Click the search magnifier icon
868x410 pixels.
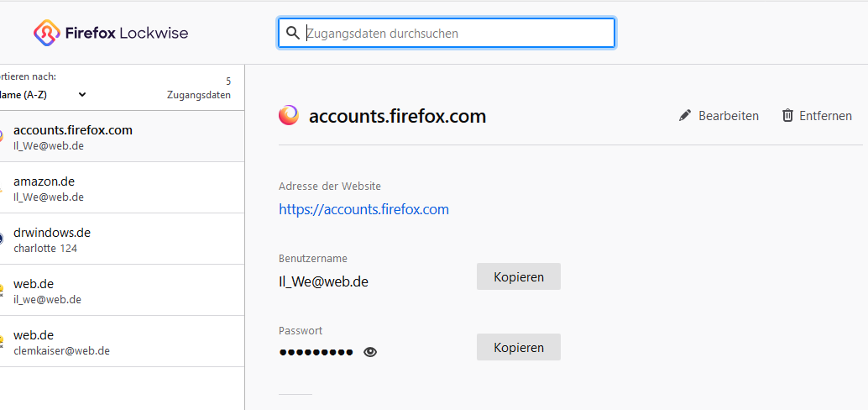(293, 33)
